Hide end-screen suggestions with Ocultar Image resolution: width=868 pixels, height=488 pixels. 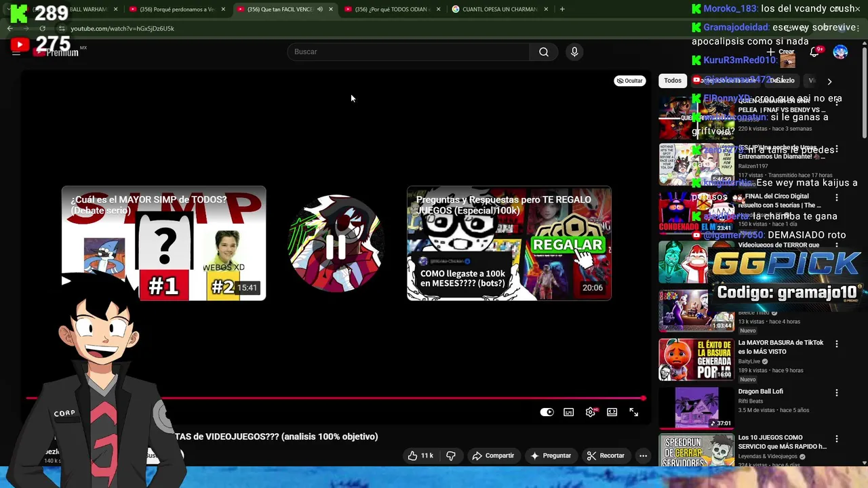pyautogui.click(x=629, y=81)
